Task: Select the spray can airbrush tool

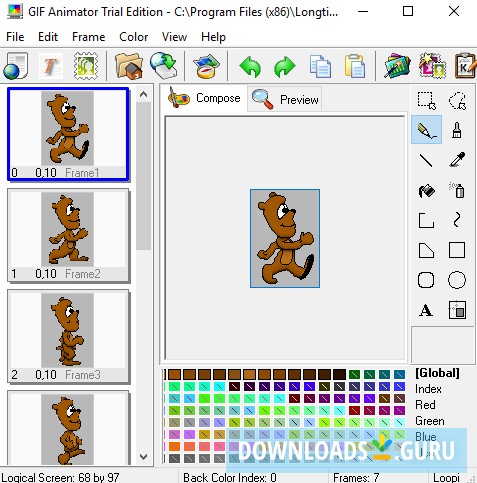Action: click(x=457, y=191)
